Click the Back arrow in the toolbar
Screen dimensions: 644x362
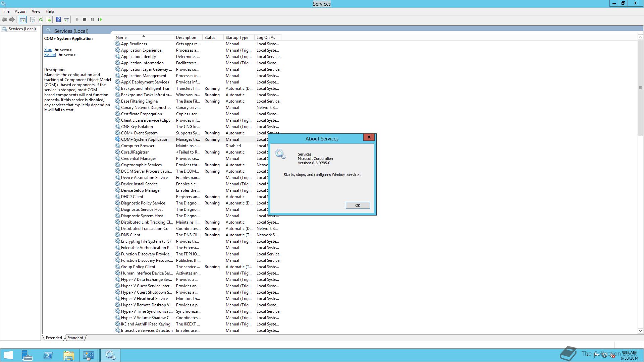[x=4, y=19]
